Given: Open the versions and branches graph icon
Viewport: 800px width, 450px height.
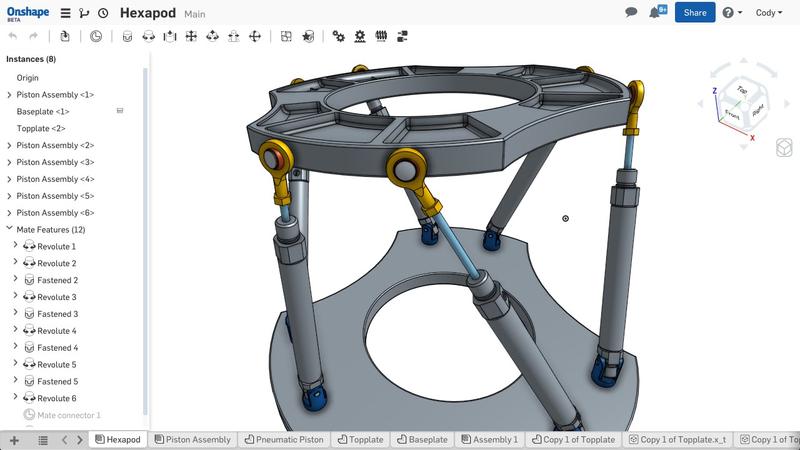Looking at the screenshot, I should pyautogui.click(x=84, y=14).
